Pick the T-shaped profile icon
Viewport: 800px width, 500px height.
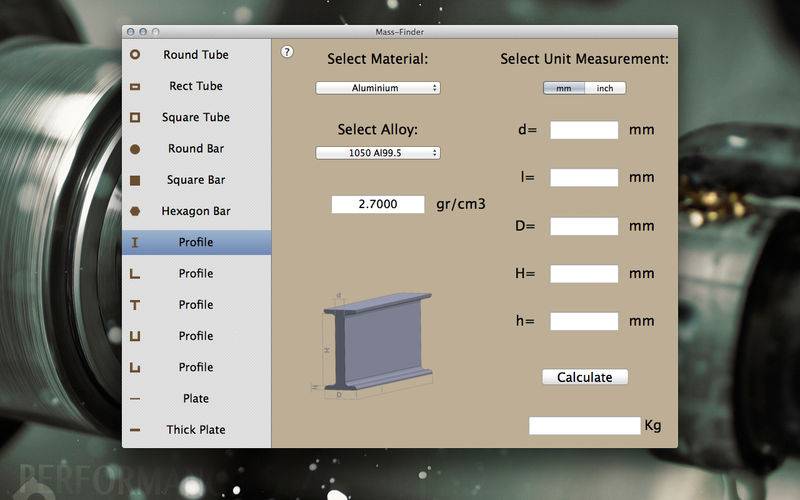pyautogui.click(x=135, y=305)
